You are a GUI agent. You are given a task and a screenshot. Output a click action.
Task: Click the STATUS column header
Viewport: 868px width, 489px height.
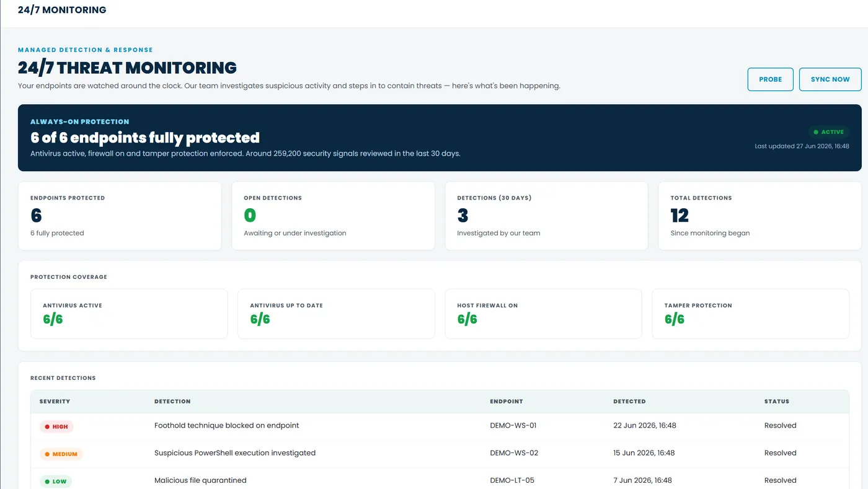tap(777, 402)
